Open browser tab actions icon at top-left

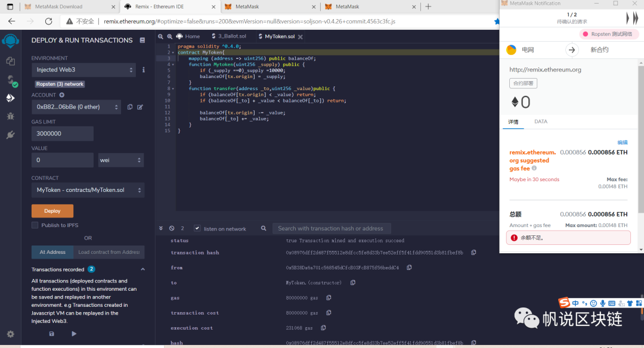click(10, 7)
